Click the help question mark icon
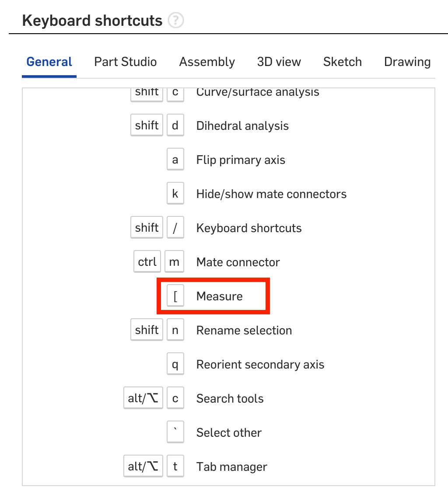 (x=176, y=21)
